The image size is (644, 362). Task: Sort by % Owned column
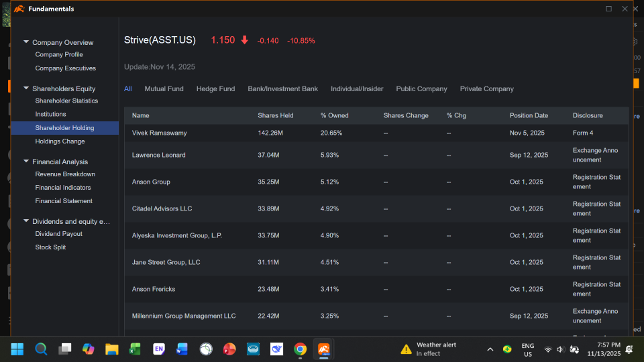click(334, 116)
